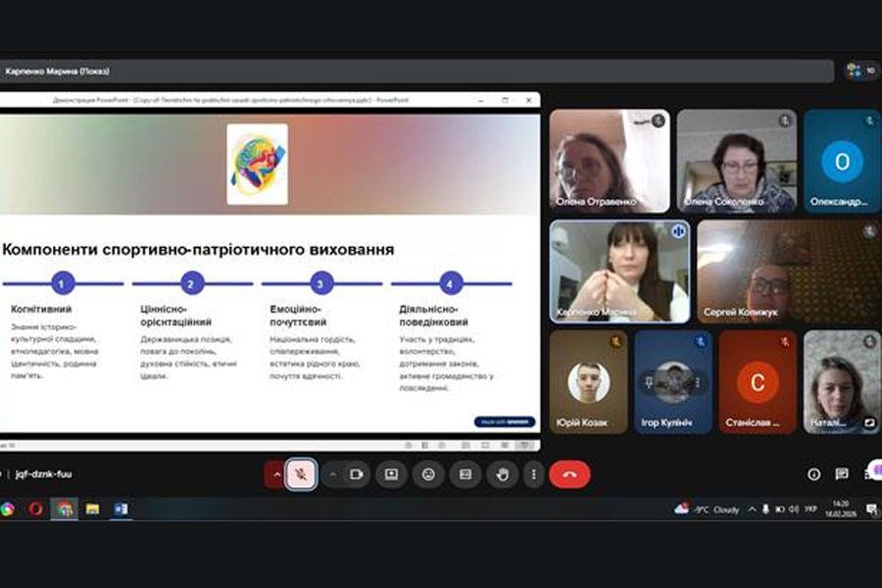Viewport: 882px width, 588px height.
Task: Click the slide title Компоненти спортивно-патріотичного виховання
Action: pyautogui.click(x=198, y=249)
